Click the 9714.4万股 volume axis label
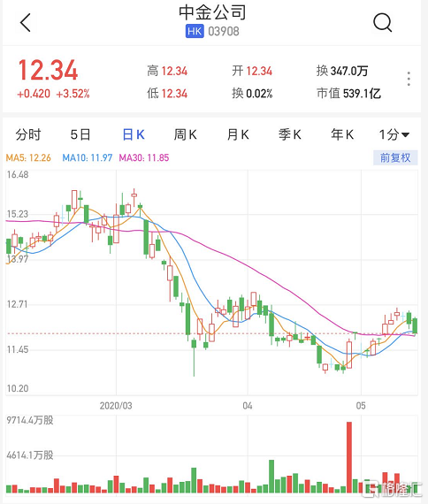428x504 pixels. click(x=30, y=420)
